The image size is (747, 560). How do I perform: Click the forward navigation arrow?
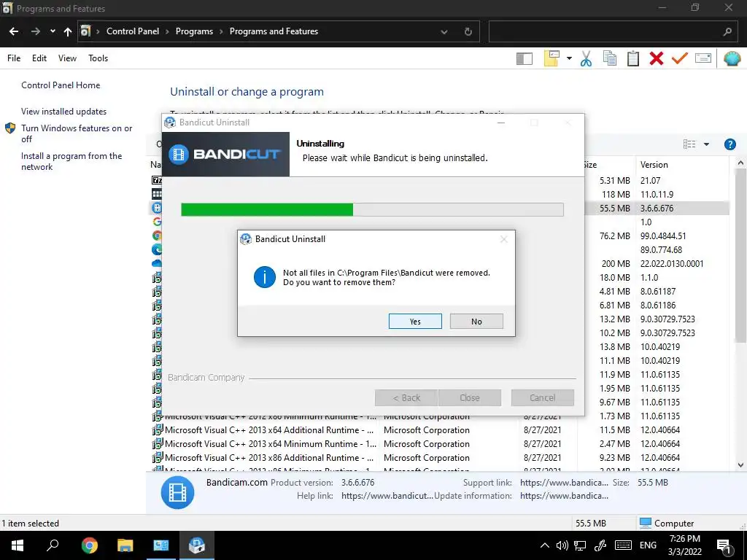[35, 31]
